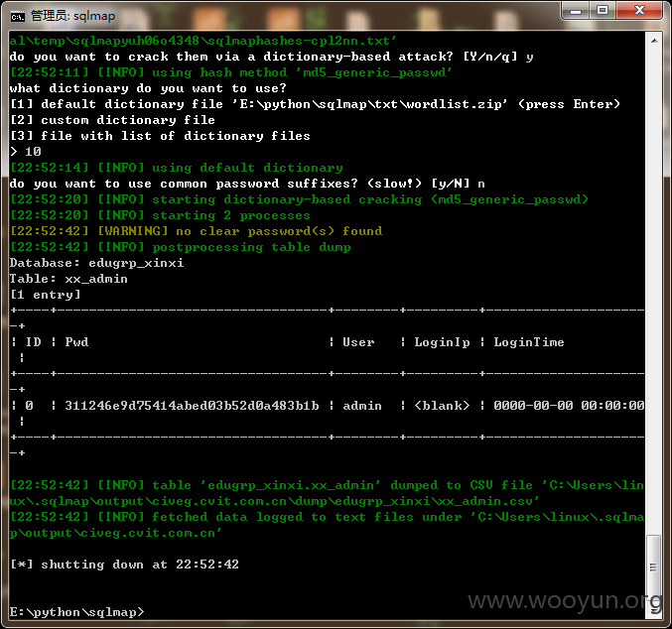
Task: Click the hash method 'md5_generic_passwd' info line
Action: click(x=231, y=72)
